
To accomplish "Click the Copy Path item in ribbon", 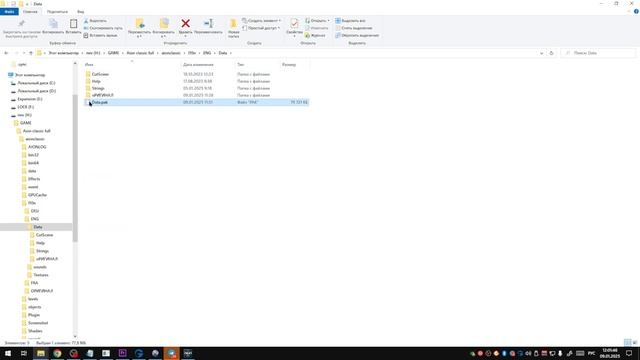I will point(103,28).
